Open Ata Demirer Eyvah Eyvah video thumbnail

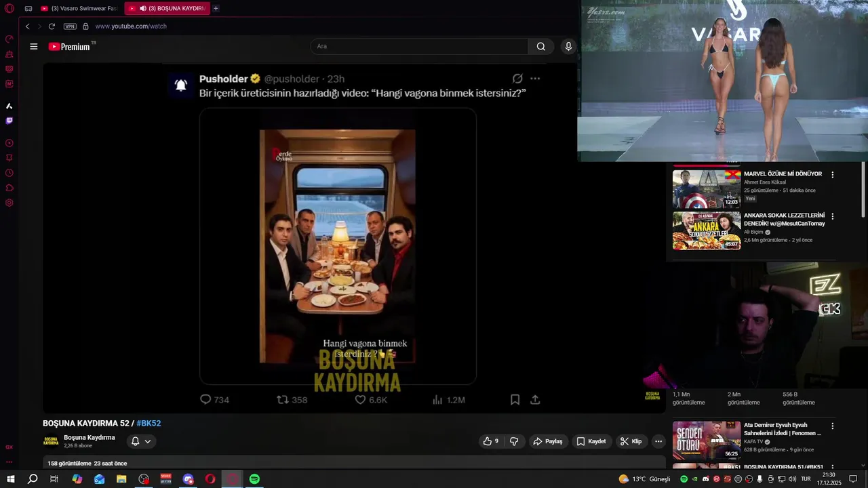pyautogui.click(x=707, y=441)
